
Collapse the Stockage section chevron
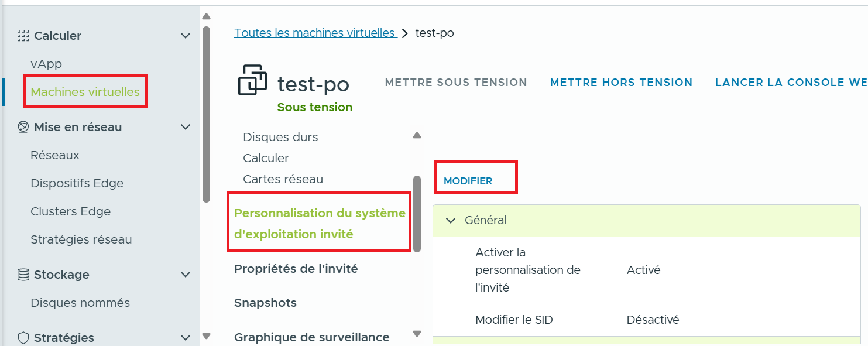click(x=186, y=275)
